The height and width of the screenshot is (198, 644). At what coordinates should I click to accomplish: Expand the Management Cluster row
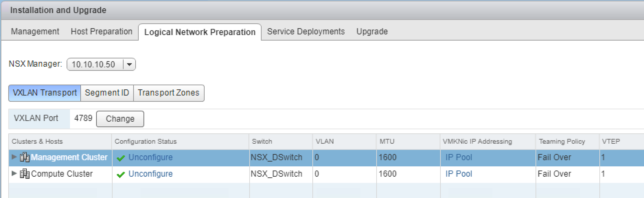[14, 157]
